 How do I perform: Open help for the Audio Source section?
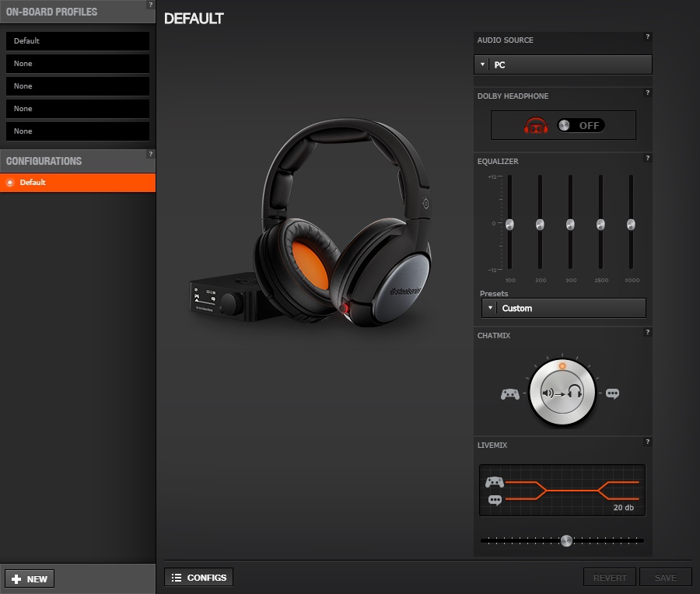coord(647,37)
